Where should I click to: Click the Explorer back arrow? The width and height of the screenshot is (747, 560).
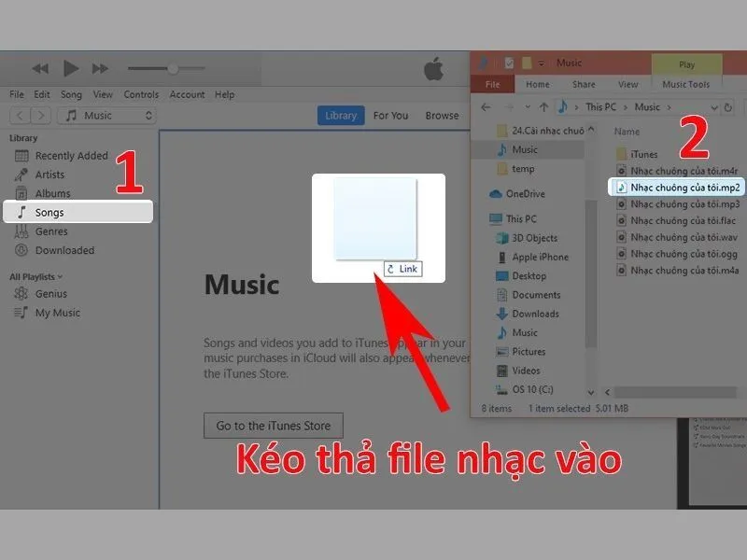pos(486,107)
